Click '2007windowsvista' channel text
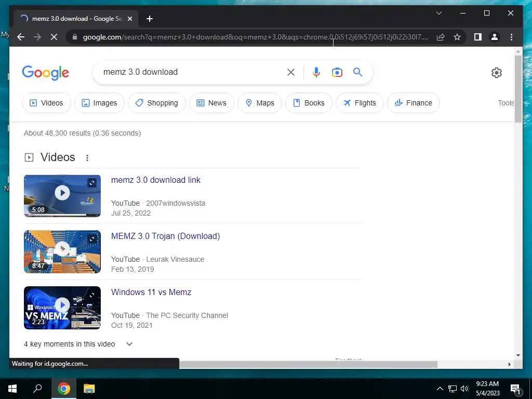Screen dimensions: 532x399 coord(176,203)
